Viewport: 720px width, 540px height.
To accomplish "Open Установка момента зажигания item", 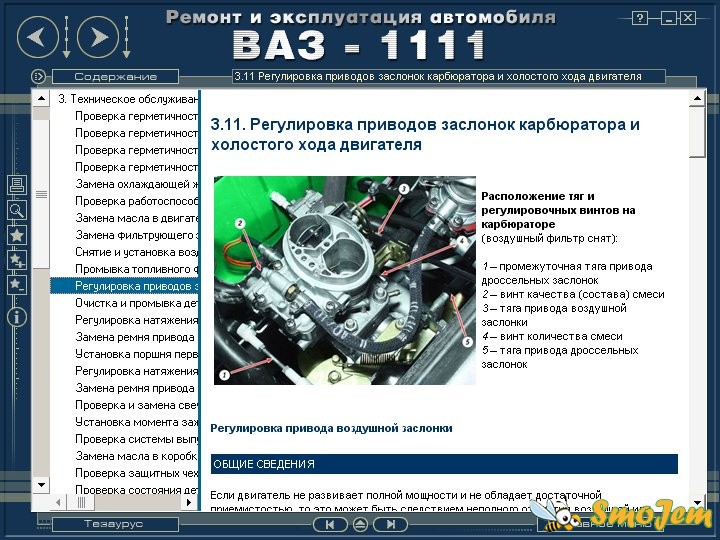I will 137,422.
